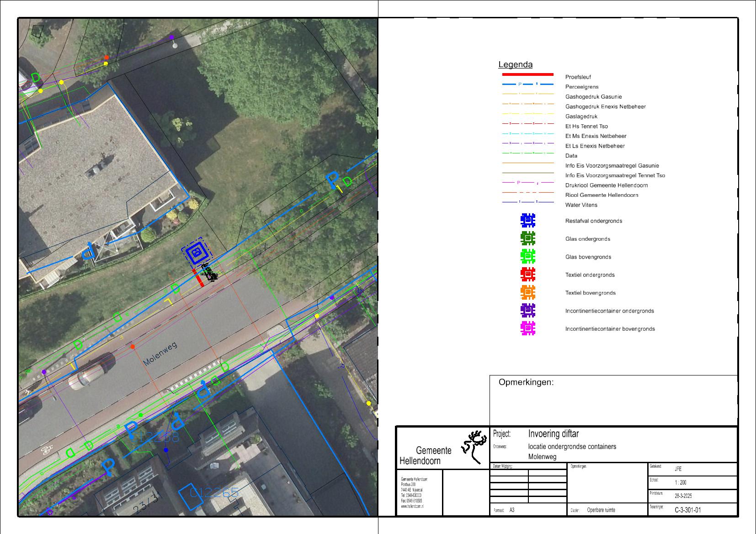Click the orange Textiel bovengronds icon
This screenshot has height=534, width=756.
527,292
